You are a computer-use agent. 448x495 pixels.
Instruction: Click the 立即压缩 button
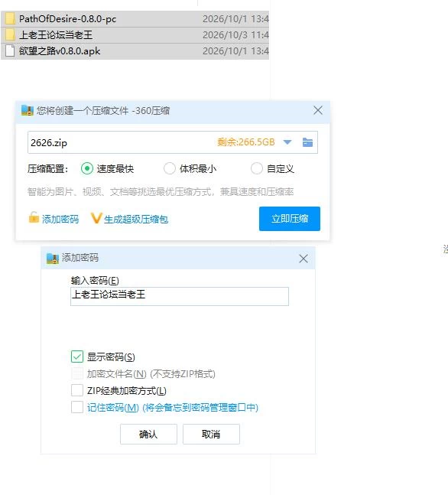pyautogui.click(x=290, y=219)
